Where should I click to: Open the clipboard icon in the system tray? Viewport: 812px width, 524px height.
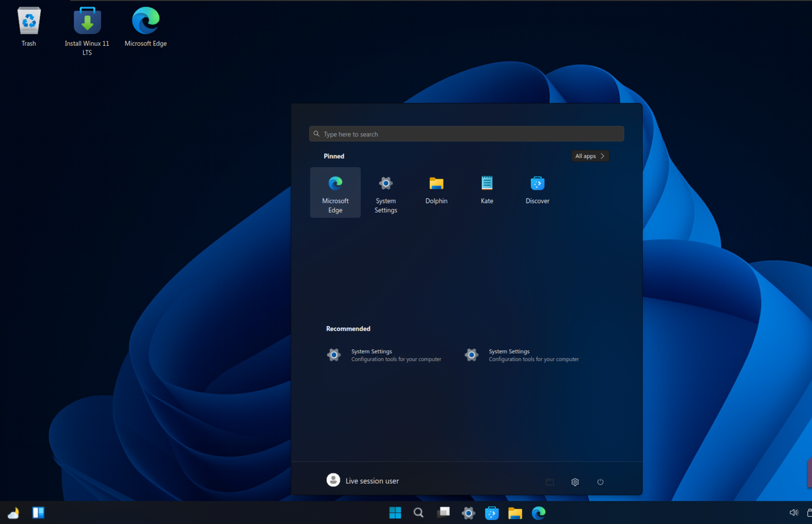[809, 512]
